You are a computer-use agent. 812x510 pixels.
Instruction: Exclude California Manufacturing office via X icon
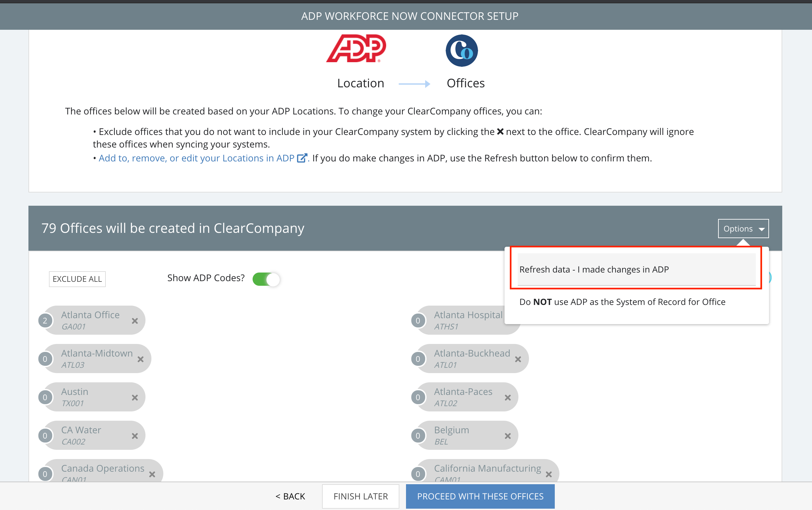549,475
